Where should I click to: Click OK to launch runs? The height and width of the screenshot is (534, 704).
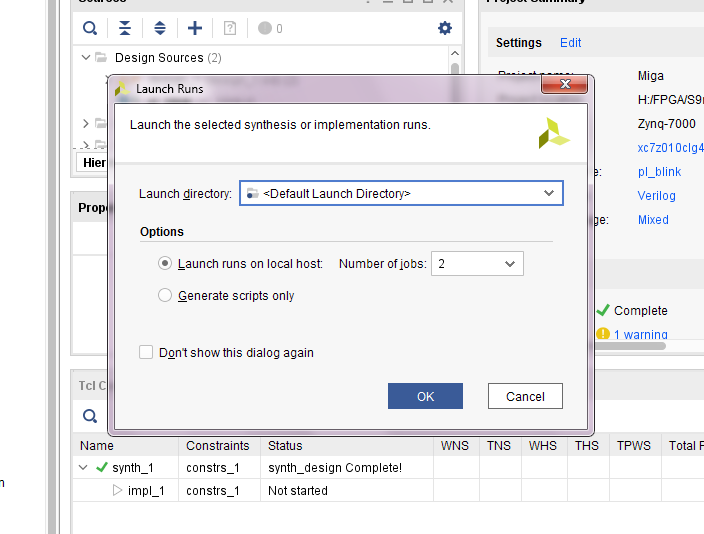point(425,396)
